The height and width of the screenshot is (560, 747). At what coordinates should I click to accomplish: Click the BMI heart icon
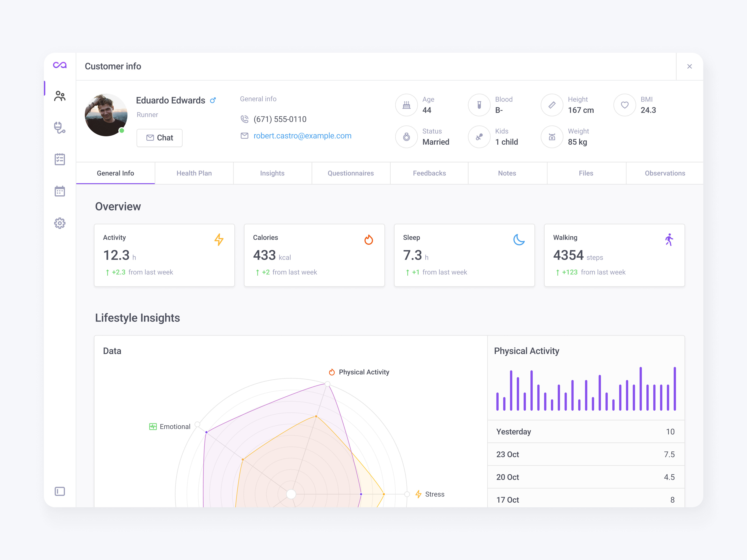click(x=625, y=105)
